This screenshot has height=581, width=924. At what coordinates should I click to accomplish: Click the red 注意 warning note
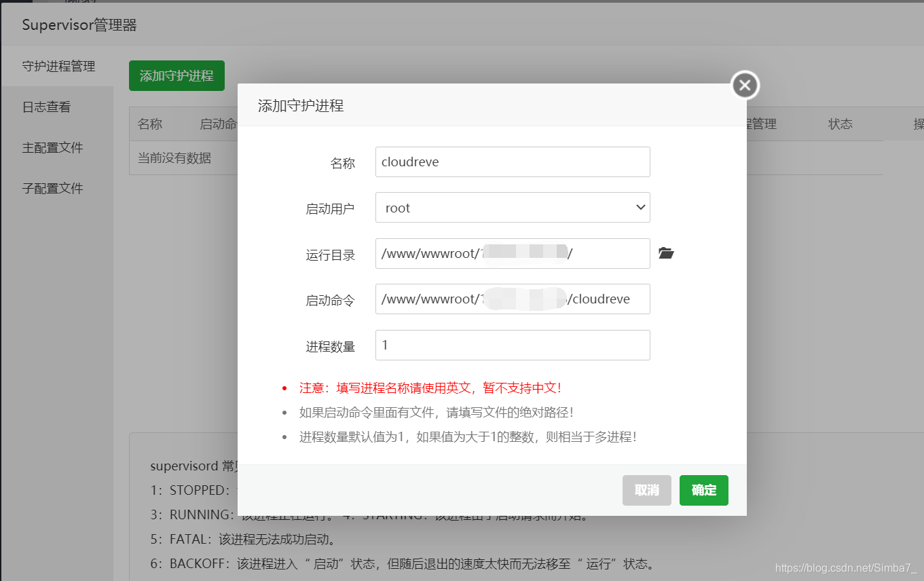pyautogui.click(x=430, y=388)
